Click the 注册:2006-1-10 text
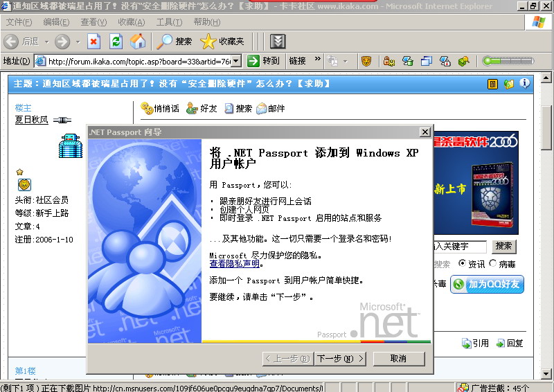 pos(44,240)
